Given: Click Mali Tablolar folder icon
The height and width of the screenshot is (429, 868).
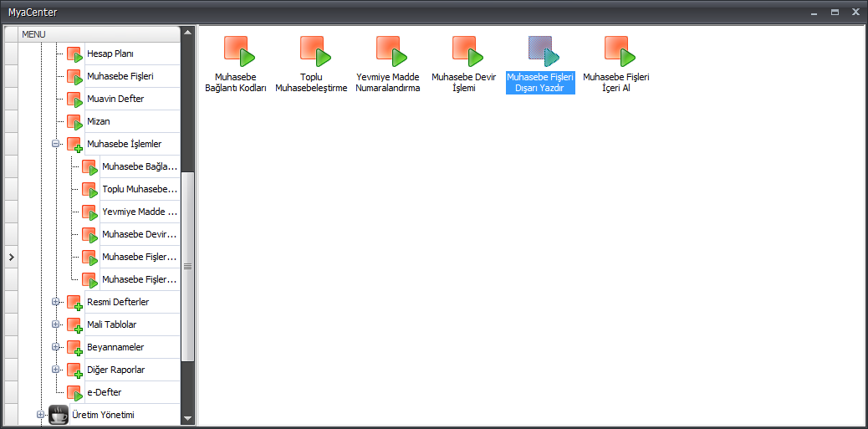Looking at the screenshot, I should coord(74,325).
